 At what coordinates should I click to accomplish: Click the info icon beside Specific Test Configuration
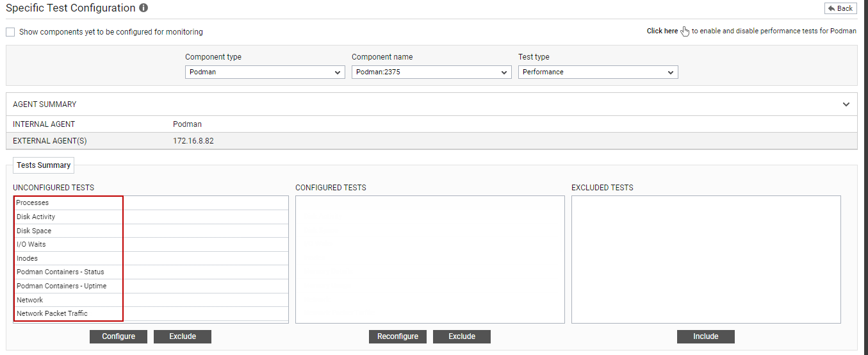pyautogui.click(x=143, y=8)
